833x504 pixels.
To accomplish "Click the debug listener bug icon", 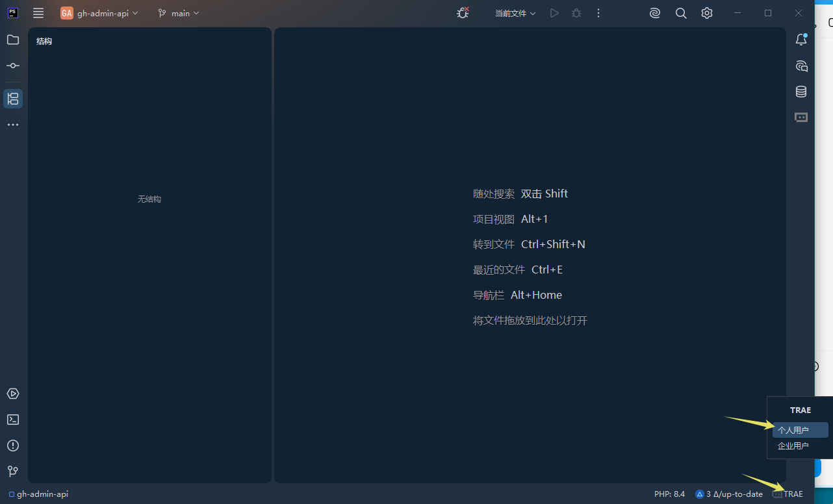I will point(463,13).
